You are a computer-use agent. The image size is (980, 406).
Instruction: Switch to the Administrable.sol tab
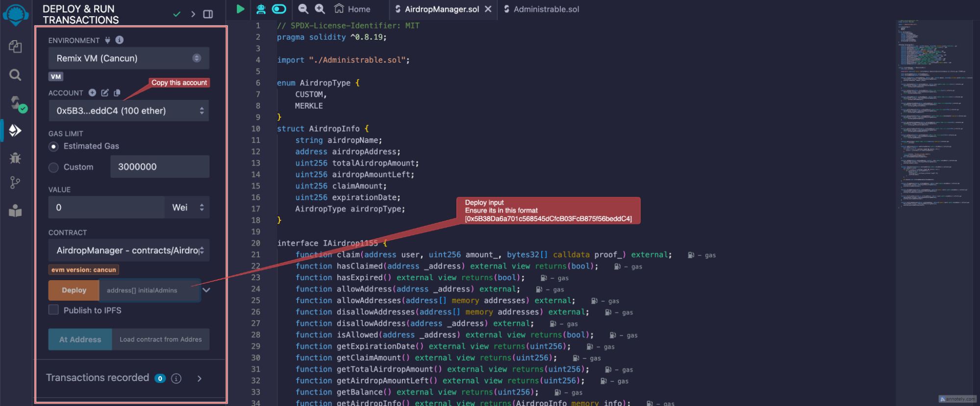pyautogui.click(x=546, y=9)
